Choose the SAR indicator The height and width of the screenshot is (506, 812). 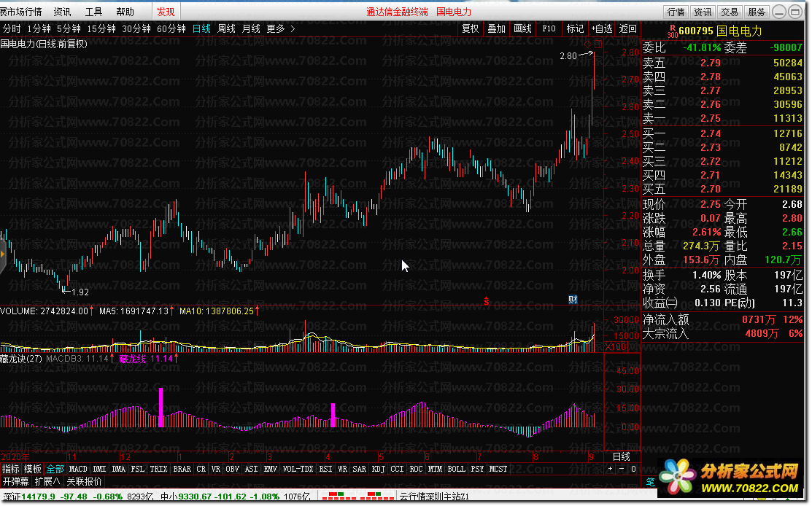pos(360,470)
